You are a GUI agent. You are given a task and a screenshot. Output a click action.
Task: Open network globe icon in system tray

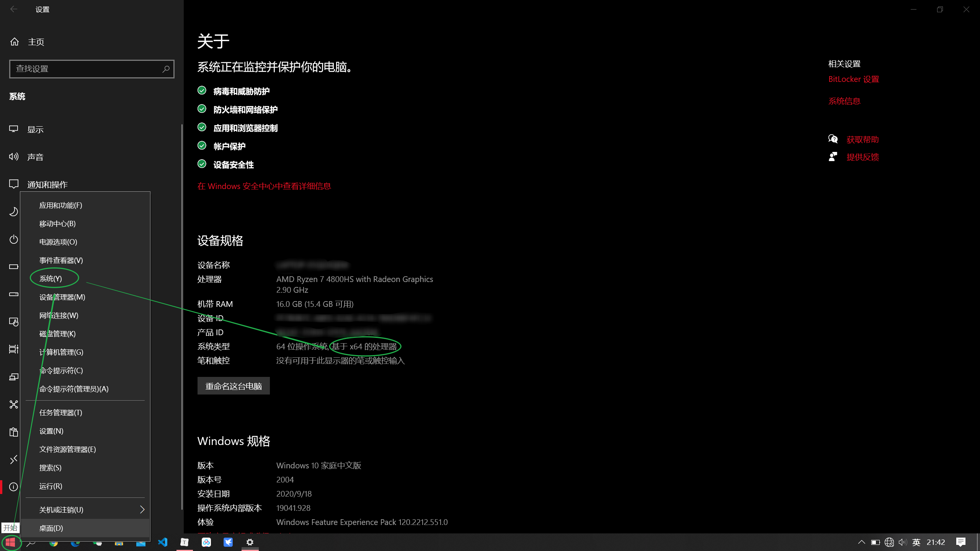point(889,542)
